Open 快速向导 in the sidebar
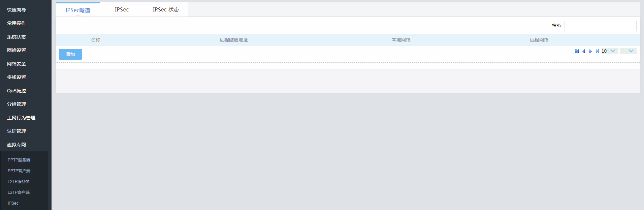The height and width of the screenshot is (210, 644). (x=17, y=10)
